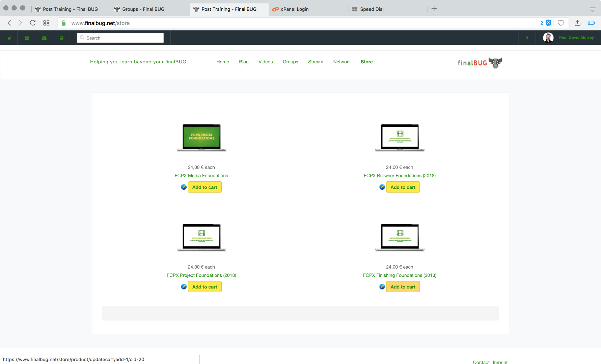Screen dimensions: 601x364
Task: Click the price above FCPX Media Foundations
Action: 201,167
